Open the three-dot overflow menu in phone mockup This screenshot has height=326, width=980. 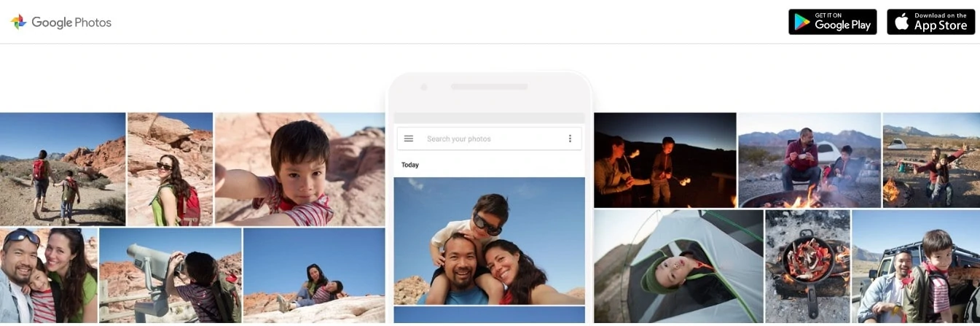click(570, 139)
